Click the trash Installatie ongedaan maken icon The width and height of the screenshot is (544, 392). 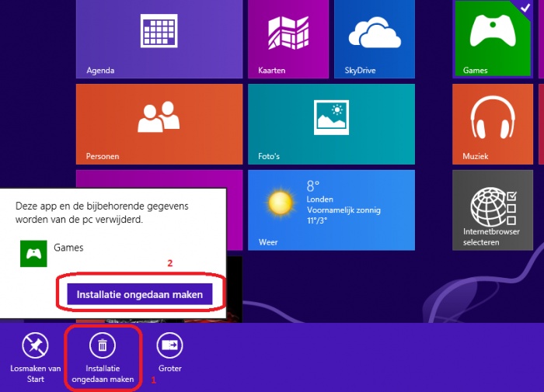tap(103, 345)
